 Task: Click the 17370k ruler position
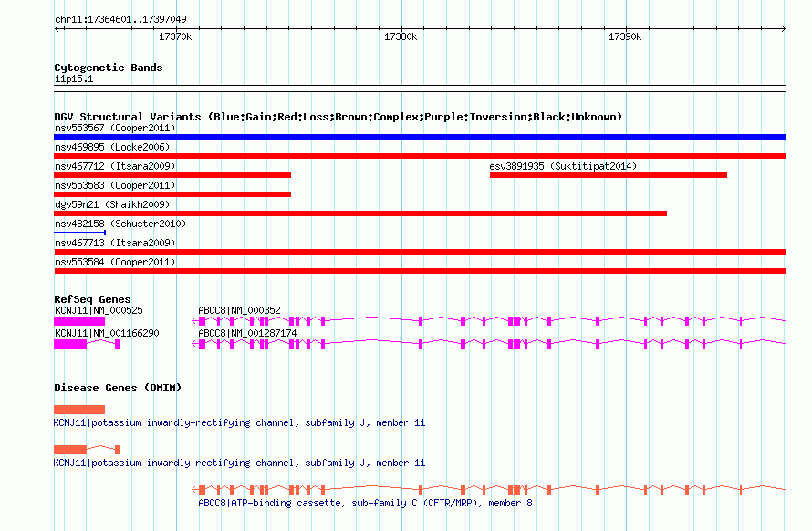tap(175, 36)
